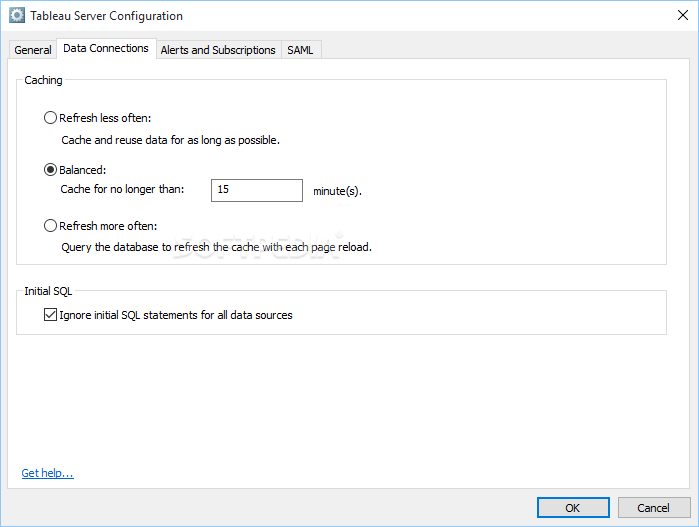
Task: Confirm settings with the OK button
Action: coord(573,508)
